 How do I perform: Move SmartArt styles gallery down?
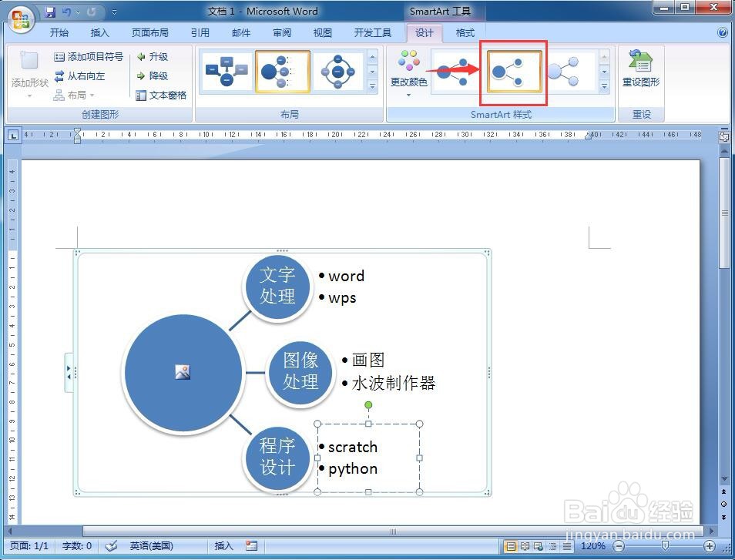pyautogui.click(x=604, y=72)
